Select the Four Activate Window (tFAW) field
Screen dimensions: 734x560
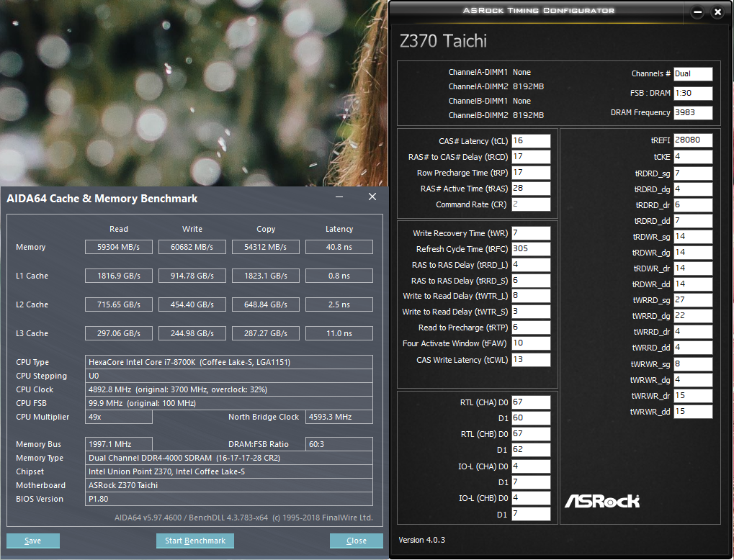click(531, 343)
